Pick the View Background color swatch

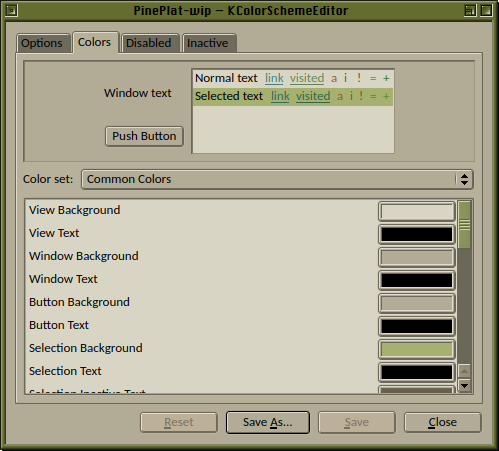point(417,211)
